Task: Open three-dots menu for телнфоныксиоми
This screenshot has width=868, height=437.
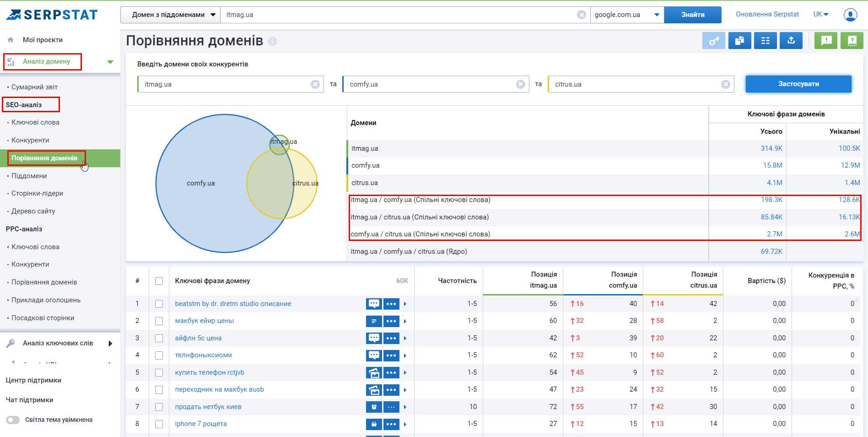Action: point(391,355)
